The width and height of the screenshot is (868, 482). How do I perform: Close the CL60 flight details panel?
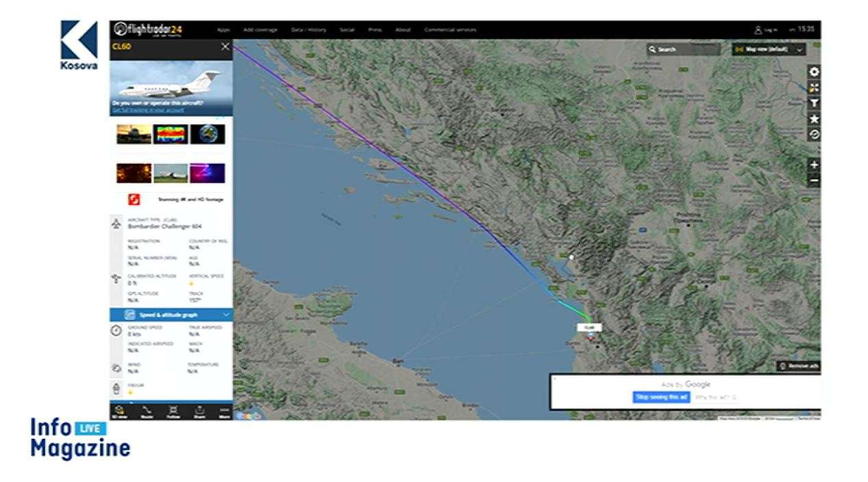pyautogui.click(x=225, y=47)
